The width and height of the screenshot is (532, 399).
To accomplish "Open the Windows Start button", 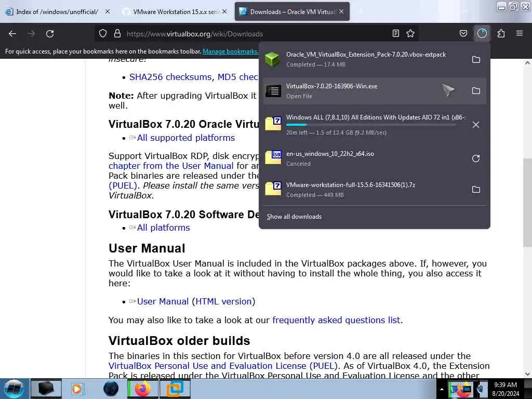I will pyautogui.click(x=14, y=389).
